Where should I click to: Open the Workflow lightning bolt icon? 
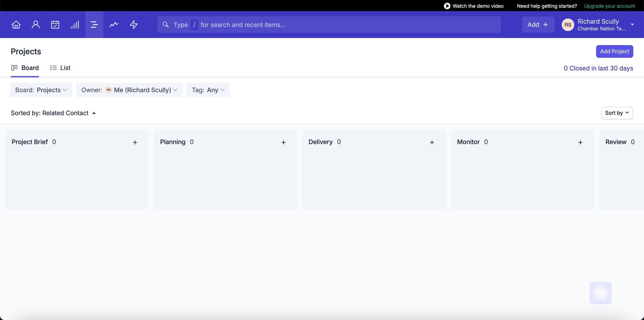point(133,25)
